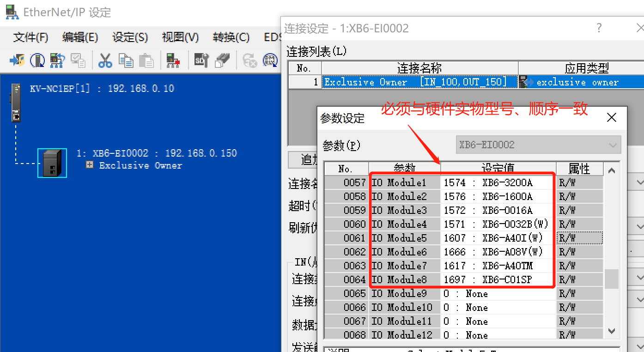Click the IO Module9 value 0 : None
This screenshot has width=644, height=352.
[x=498, y=293]
